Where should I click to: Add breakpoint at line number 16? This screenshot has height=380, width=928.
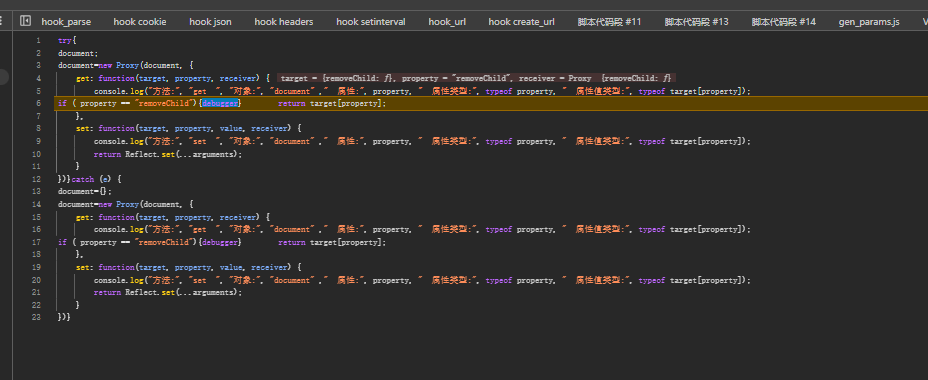tap(38, 229)
